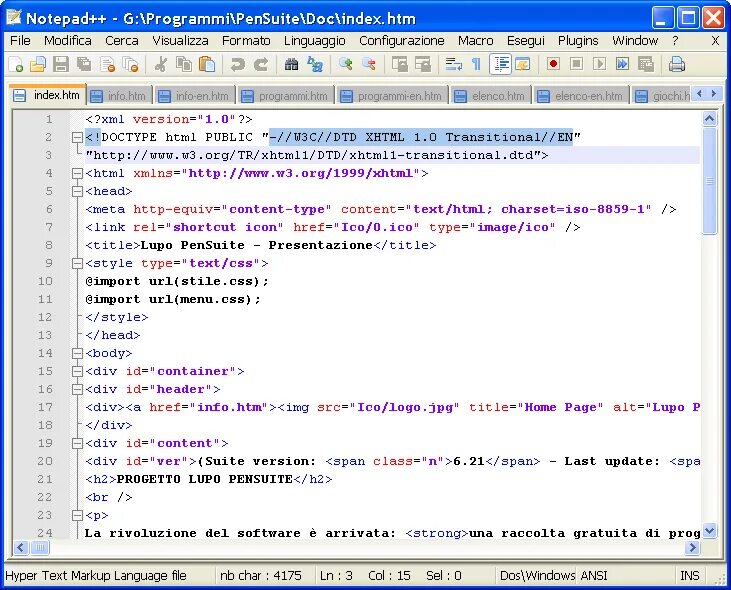
Task: Close document using menu bar X
Action: point(715,41)
